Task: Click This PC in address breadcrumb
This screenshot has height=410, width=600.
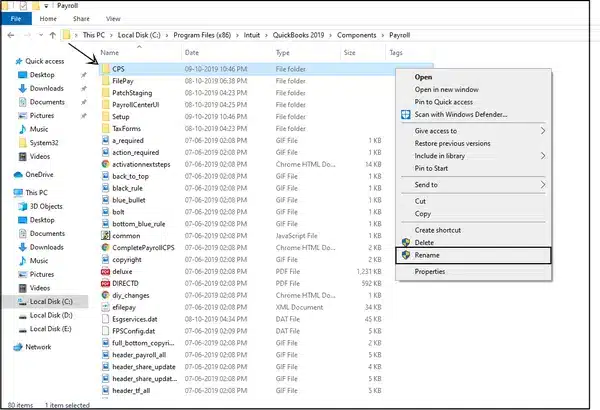Action: point(94,35)
